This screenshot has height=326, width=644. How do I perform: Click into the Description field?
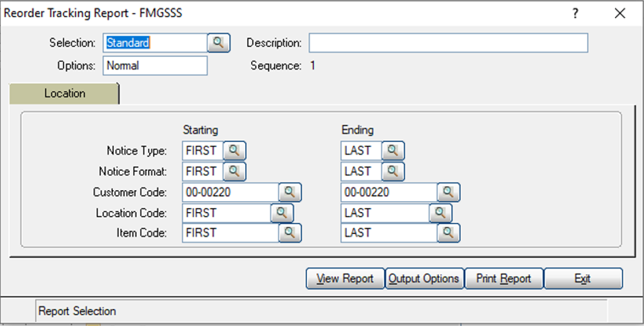[x=448, y=43]
